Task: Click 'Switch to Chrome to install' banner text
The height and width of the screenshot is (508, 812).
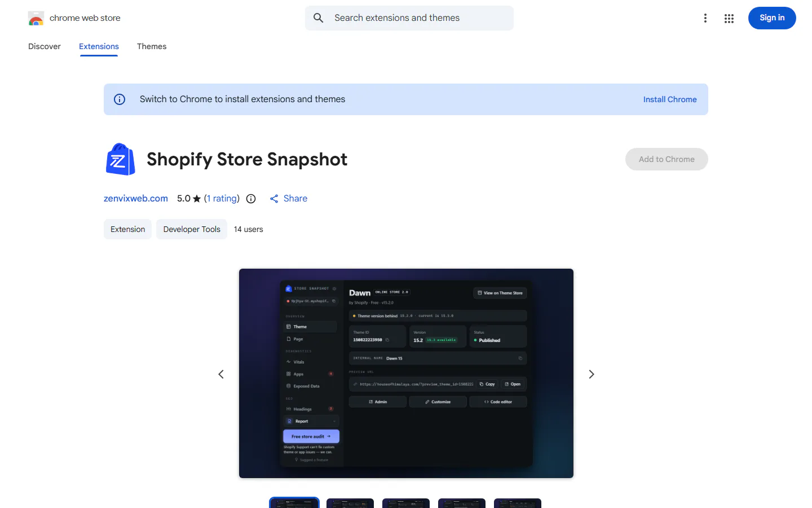Action: tap(242, 99)
